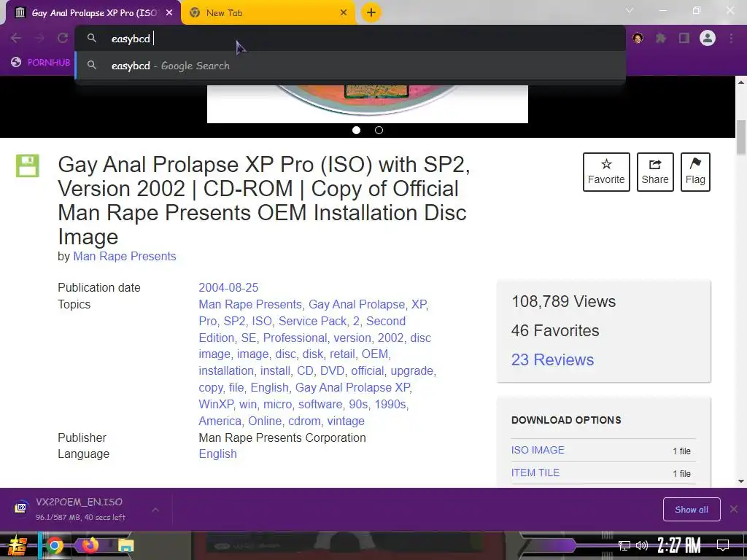Close the archive item tab

tap(169, 13)
